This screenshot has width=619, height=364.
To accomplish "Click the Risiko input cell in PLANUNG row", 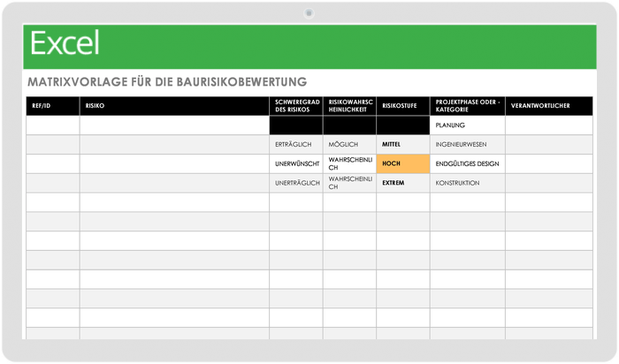I will [x=174, y=125].
